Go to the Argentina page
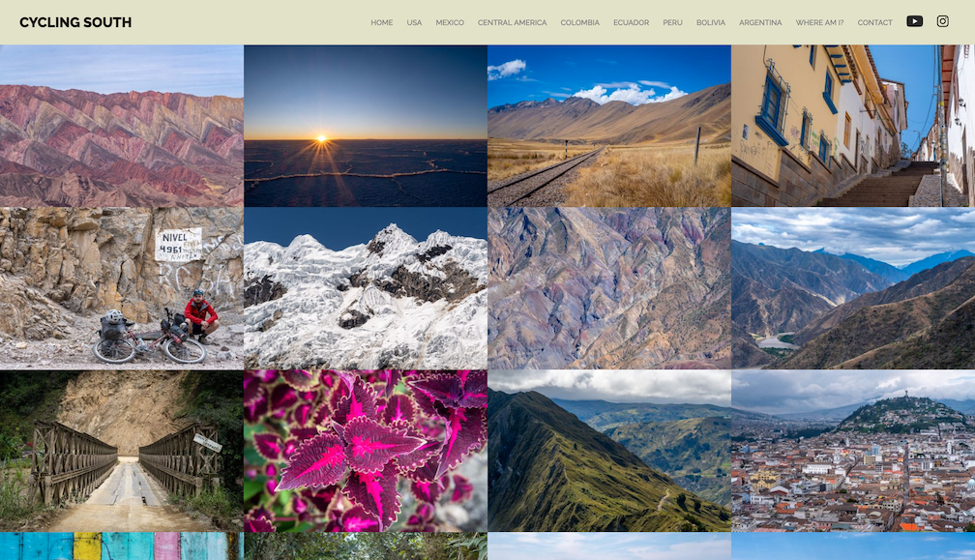Viewport: 975px width, 560px height. 760,22
